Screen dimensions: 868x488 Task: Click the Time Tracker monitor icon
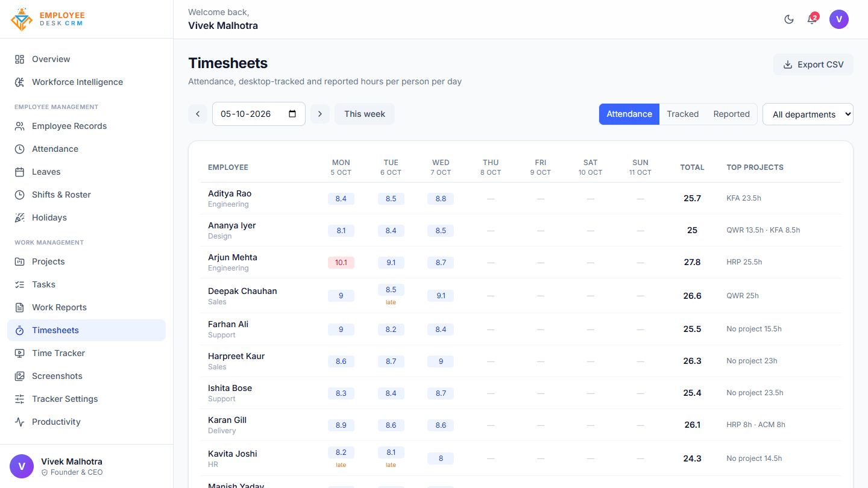pos(20,353)
